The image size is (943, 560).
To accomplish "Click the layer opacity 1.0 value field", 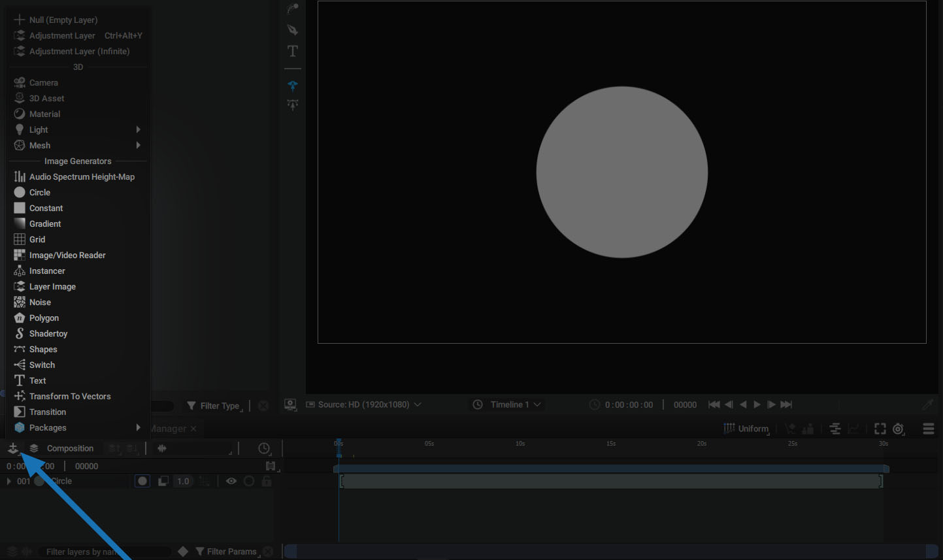I will click(184, 481).
